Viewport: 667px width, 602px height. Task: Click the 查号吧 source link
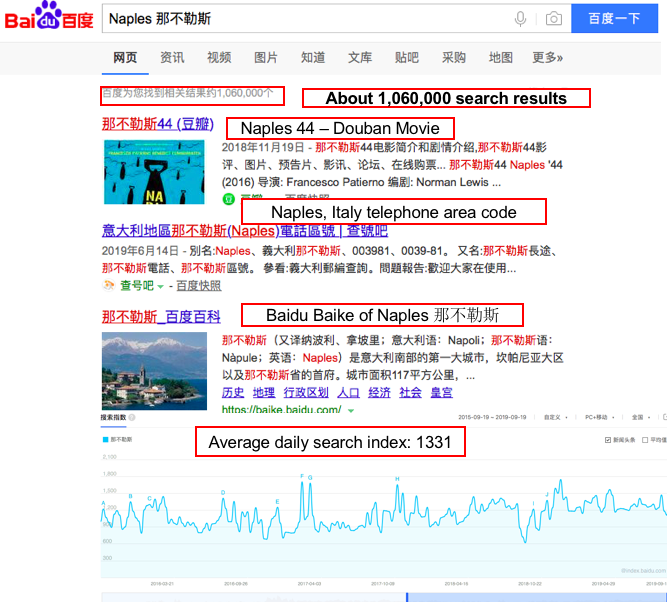(x=137, y=285)
